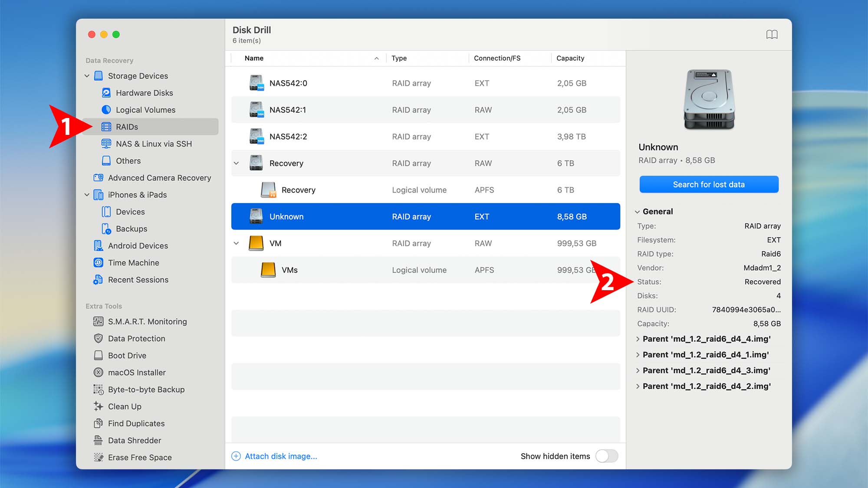Collapse the VM RAID array row
The width and height of the screenshot is (868, 488).
click(236, 243)
